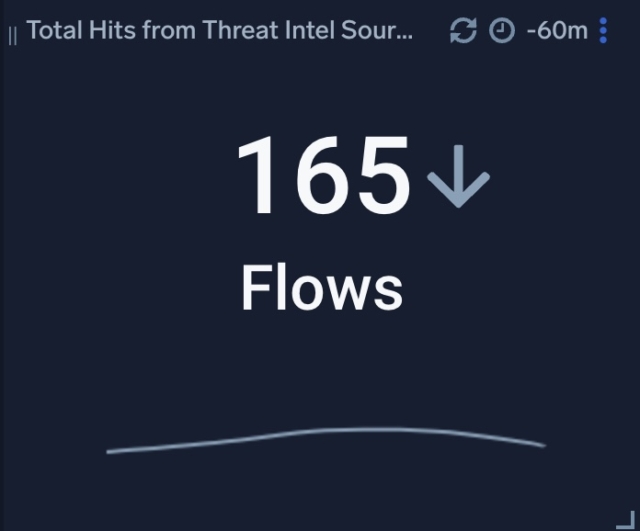Click the 165 single value number
This screenshot has height=531, width=640.
click(324, 175)
